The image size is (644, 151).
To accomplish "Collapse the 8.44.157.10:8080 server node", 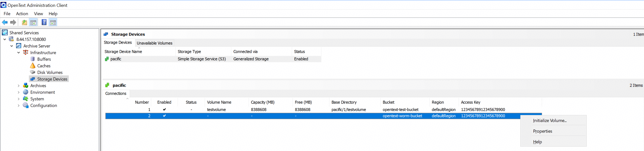I will (x=5, y=39).
